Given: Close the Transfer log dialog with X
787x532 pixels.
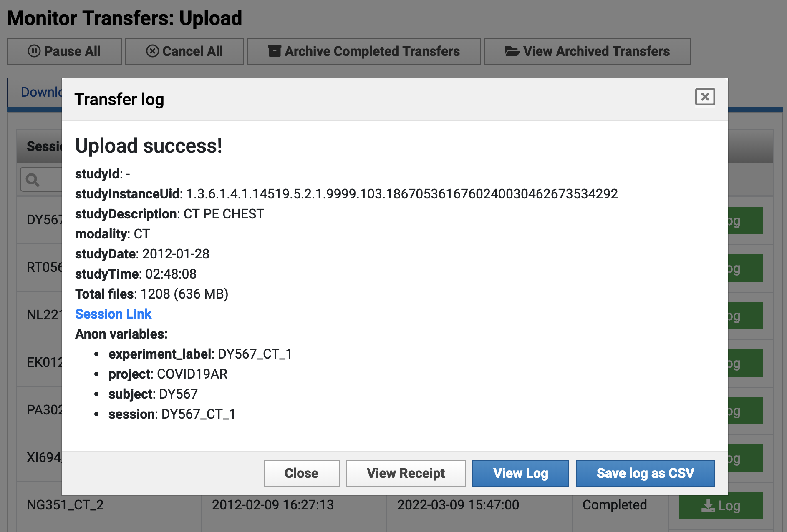Looking at the screenshot, I should pyautogui.click(x=705, y=97).
